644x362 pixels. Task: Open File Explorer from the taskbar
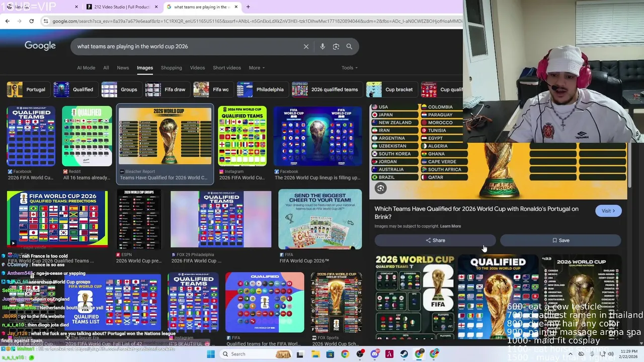point(315,354)
